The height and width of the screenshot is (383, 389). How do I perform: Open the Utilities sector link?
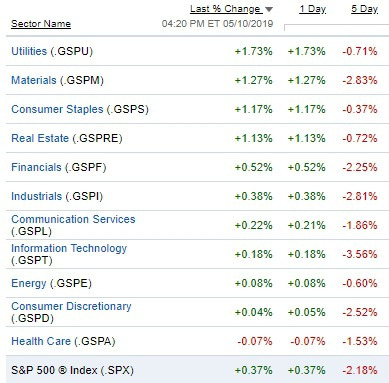[x=29, y=51]
